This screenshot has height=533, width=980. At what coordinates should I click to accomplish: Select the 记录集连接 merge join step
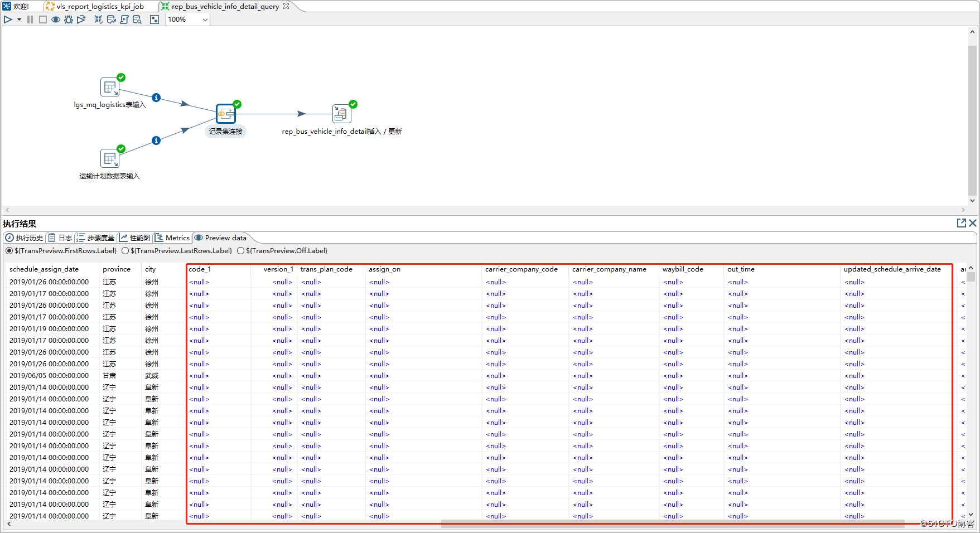click(226, 114)
